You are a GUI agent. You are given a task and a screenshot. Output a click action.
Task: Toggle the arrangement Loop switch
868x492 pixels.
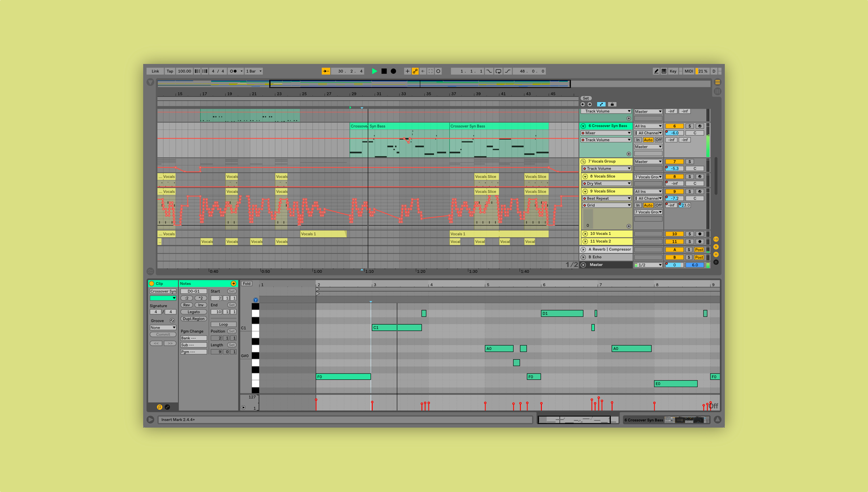[x=498, y=71]
